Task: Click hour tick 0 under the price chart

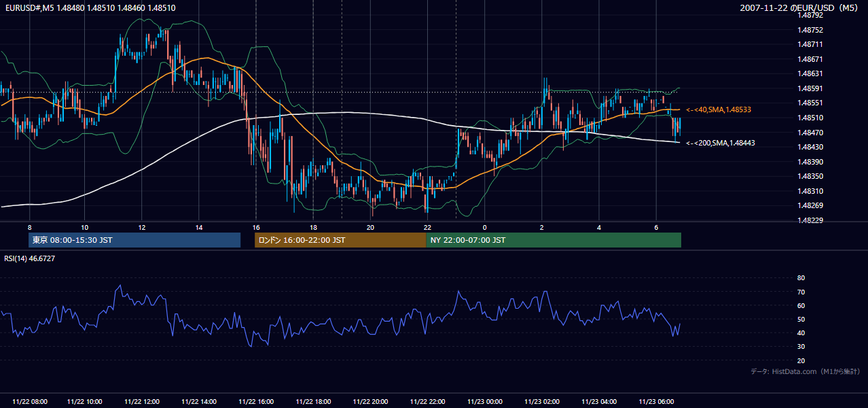Action: [485, 226]
